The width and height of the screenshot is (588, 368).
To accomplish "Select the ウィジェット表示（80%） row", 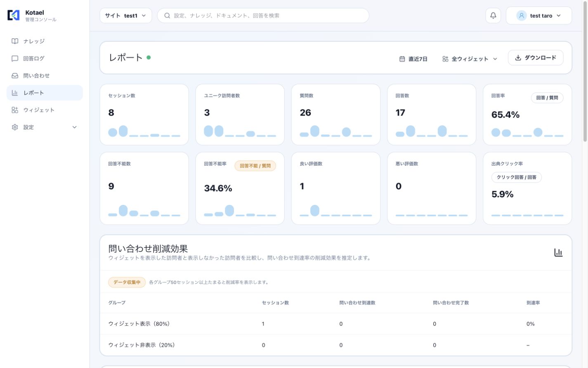I will pos(336,324).
